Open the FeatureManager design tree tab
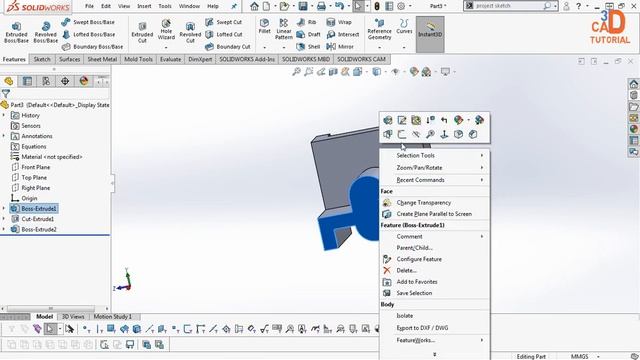The width and height of the screenshot is (640, 360). (x=9, y=81)
